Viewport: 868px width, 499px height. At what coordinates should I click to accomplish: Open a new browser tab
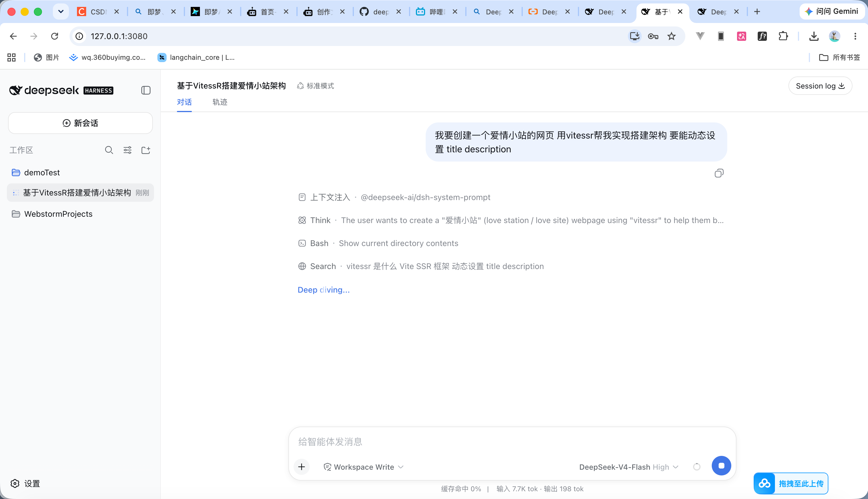[x=757, y=12]
